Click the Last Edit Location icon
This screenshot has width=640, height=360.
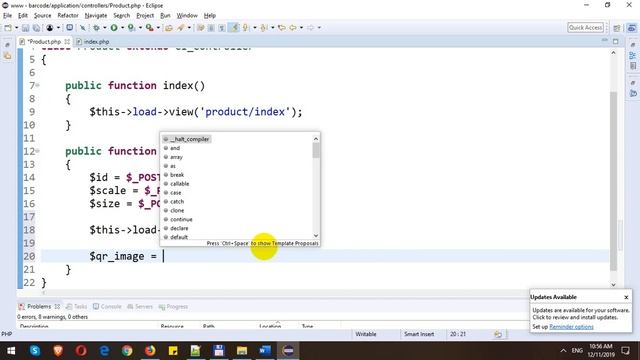point(282,28)
